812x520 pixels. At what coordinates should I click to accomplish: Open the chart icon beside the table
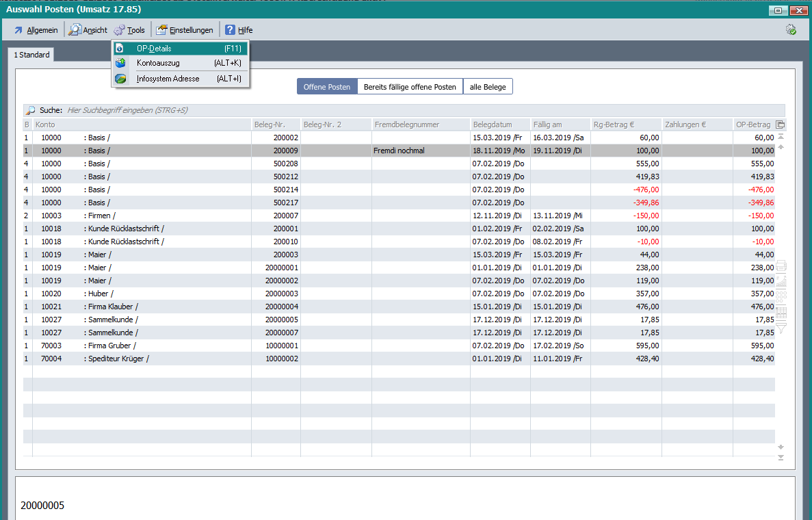781,281
